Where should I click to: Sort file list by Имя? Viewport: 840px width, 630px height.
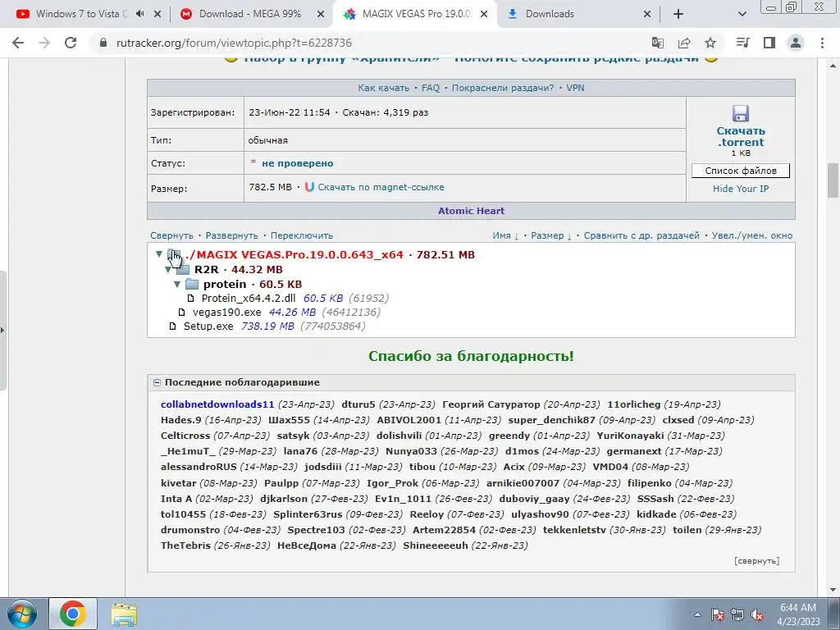click(505, 235)
